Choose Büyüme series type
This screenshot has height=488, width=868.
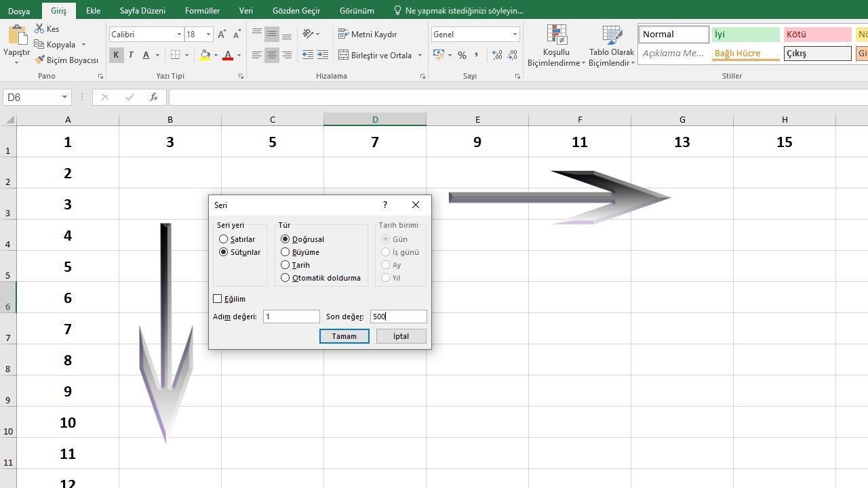click(300, 252)
